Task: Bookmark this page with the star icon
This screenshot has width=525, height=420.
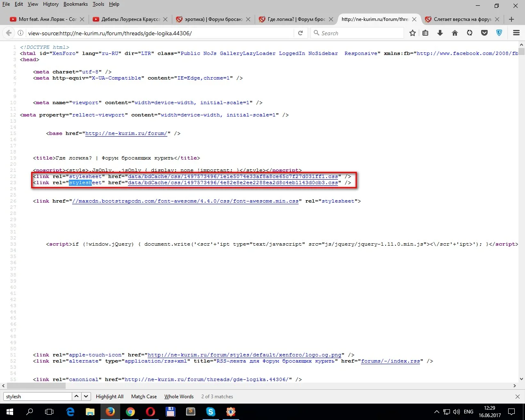Action: [413, 33]
